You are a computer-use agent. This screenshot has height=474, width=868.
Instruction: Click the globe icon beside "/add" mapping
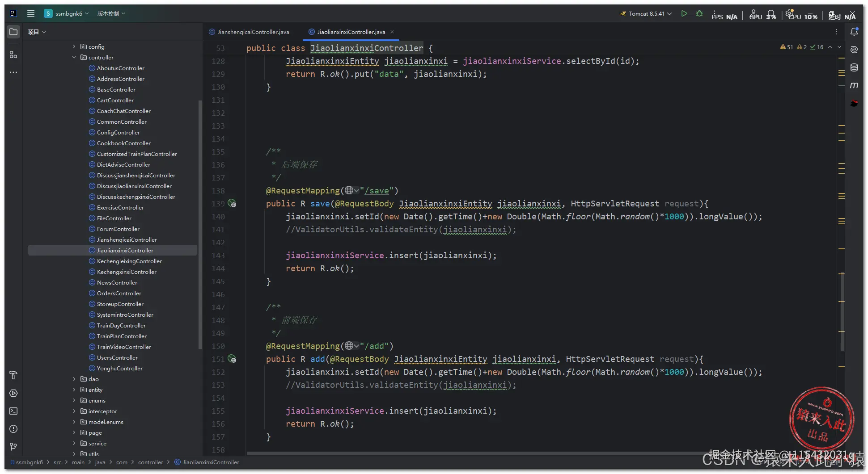point(349,346)
